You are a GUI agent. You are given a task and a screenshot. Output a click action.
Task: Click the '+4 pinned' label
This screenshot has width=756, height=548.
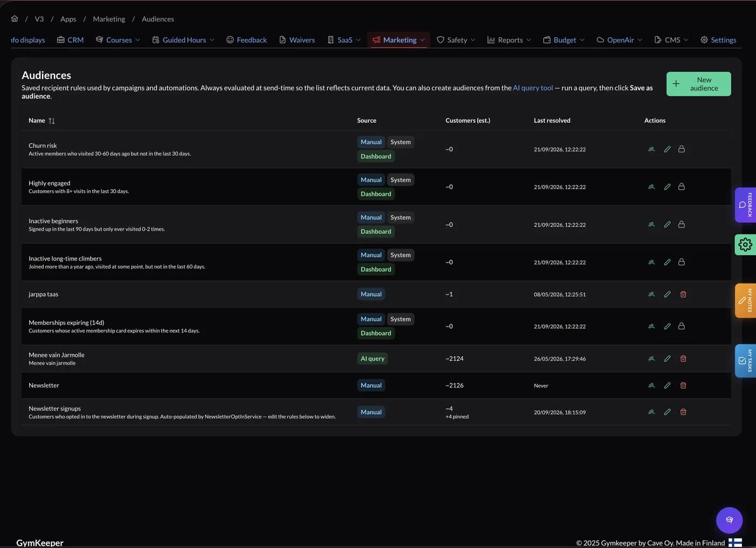point(457,417)
